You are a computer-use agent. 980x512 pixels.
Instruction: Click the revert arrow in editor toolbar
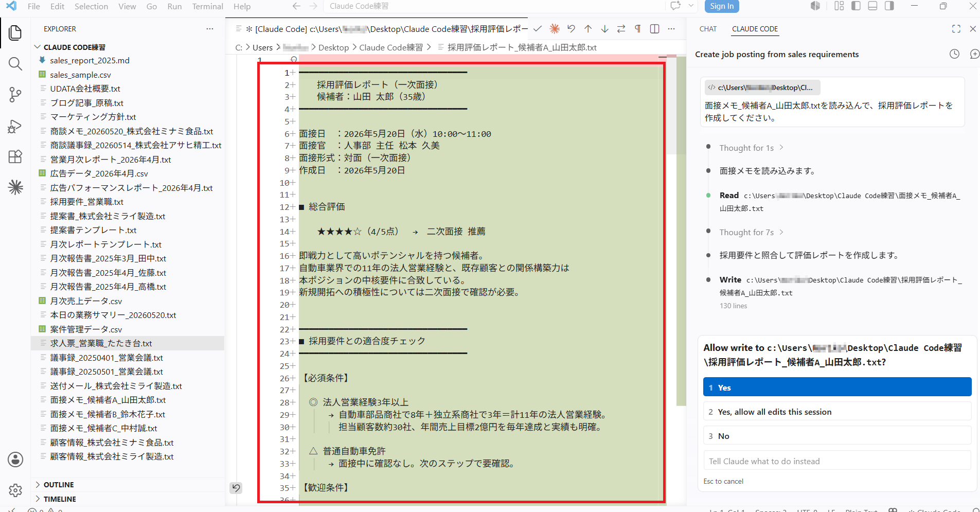click(571, 29)
